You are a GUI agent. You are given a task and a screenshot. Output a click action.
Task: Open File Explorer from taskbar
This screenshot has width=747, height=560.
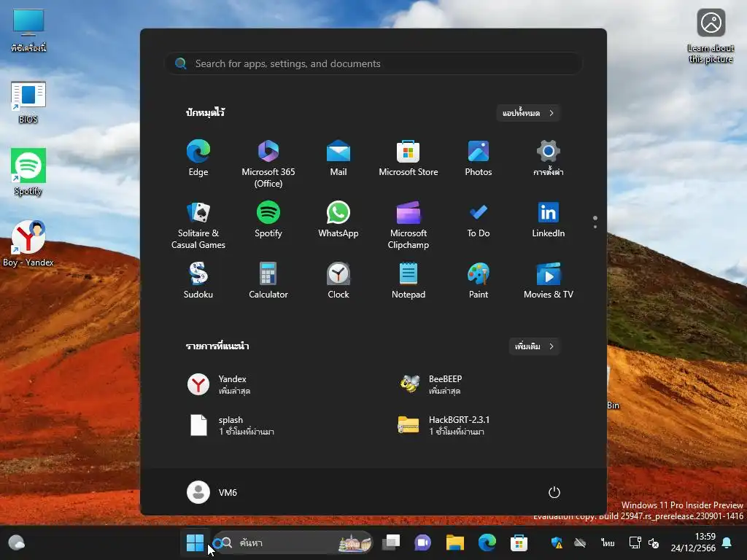coord(455,542)
